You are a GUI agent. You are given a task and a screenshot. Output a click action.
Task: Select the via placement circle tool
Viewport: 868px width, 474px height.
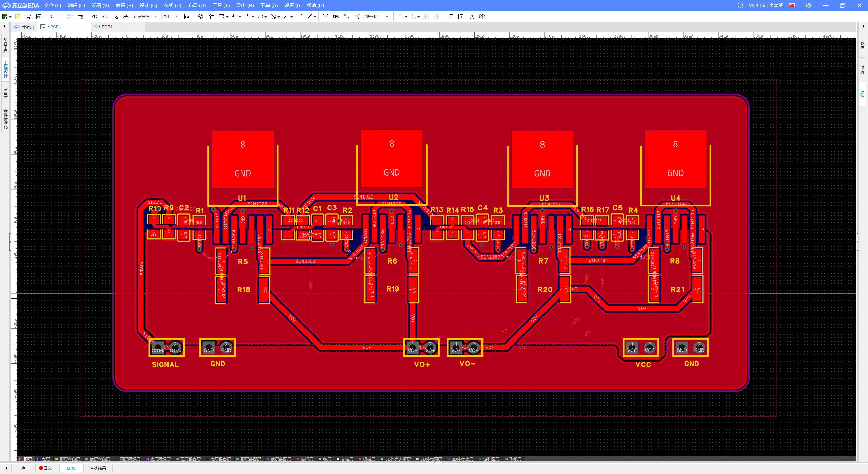(x=201, y=16)
